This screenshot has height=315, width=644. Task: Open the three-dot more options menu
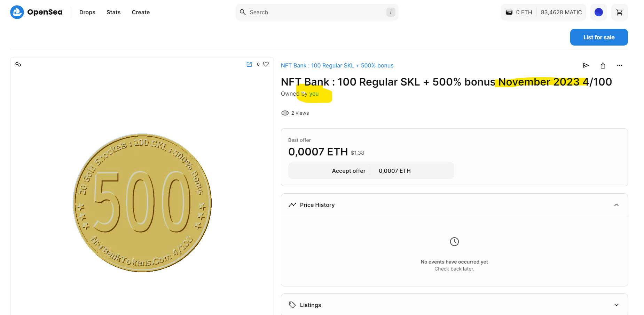[x=619, y=65]
